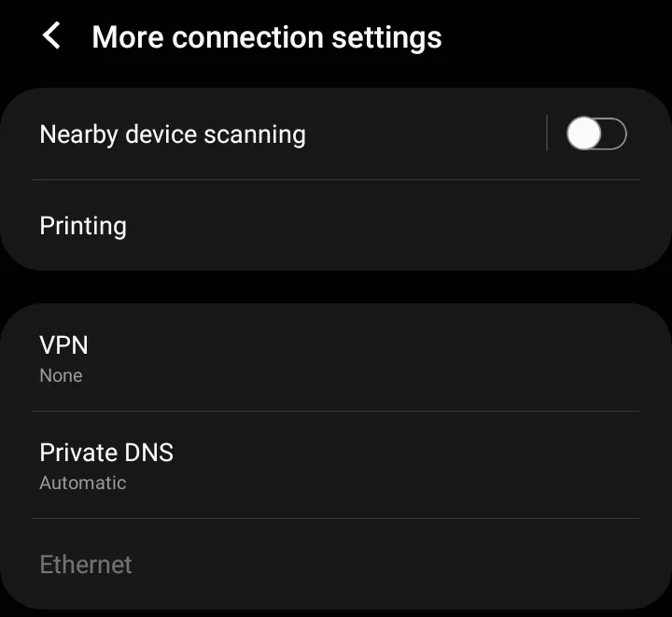The image size is (672, 617).
Task: Tap the back arrow icon
Action: coord(52,37)
